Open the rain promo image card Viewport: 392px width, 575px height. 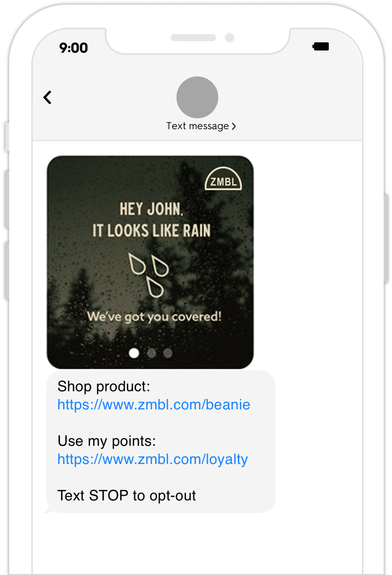[x=150, y=262]
